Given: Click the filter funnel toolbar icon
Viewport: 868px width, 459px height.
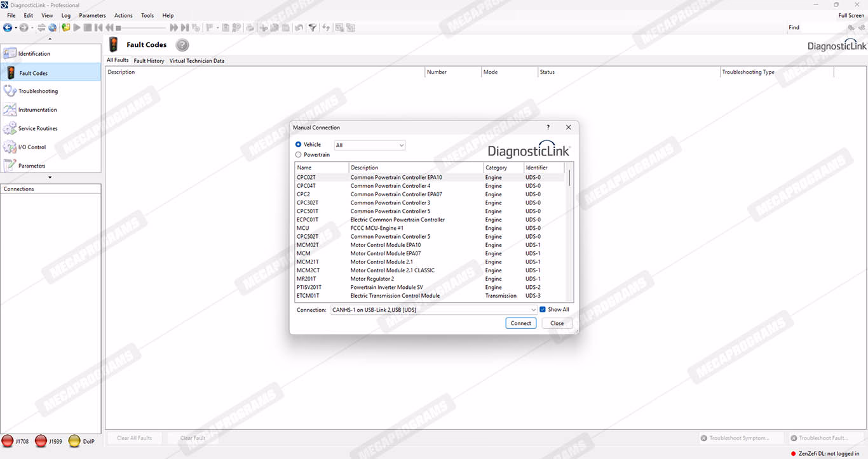Looking at the screenshot, I should [312, 28].
